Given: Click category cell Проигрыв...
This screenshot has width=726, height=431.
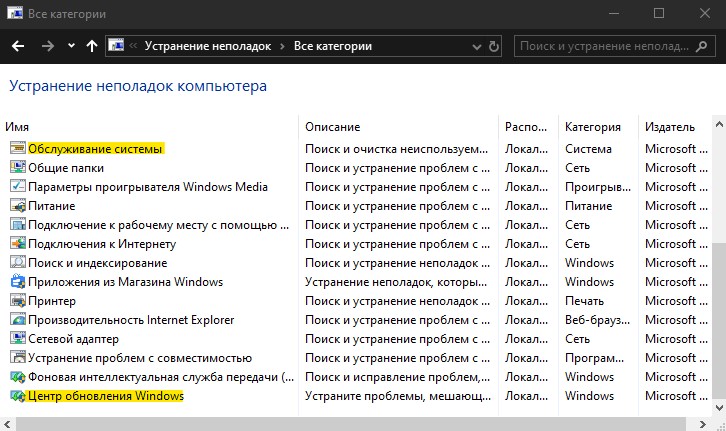Looking at the screenshot, I should [598, 187].
